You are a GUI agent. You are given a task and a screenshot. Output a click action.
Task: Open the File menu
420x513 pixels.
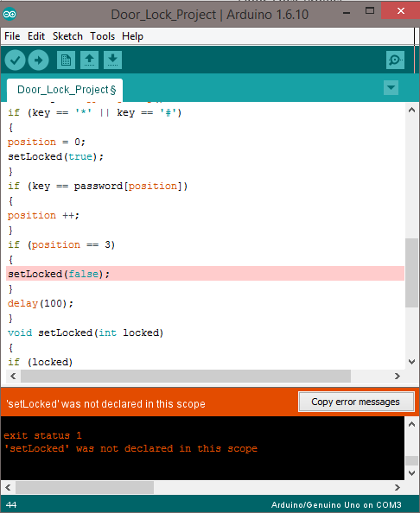[12, 36]
